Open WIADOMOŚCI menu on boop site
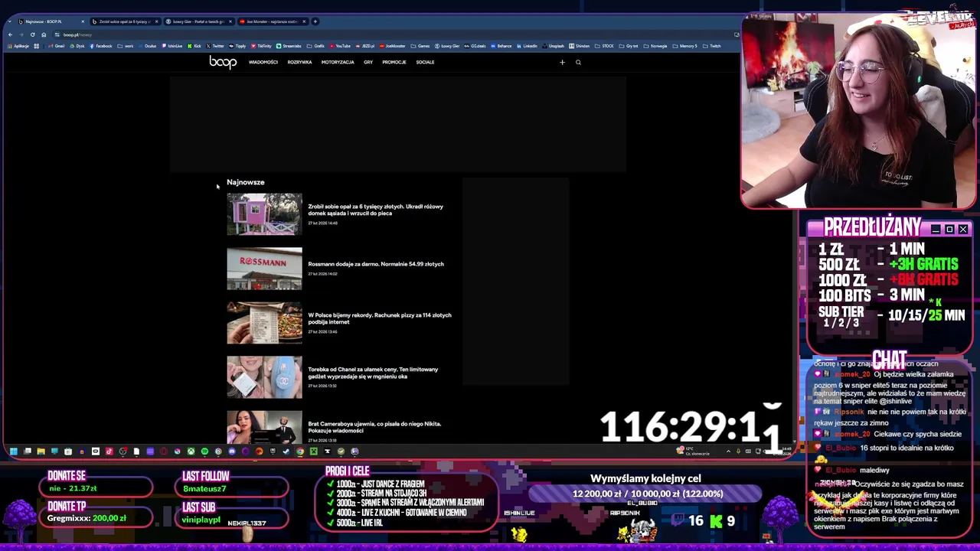Screen dimensions: 980x551 click(x=263, y=62)
